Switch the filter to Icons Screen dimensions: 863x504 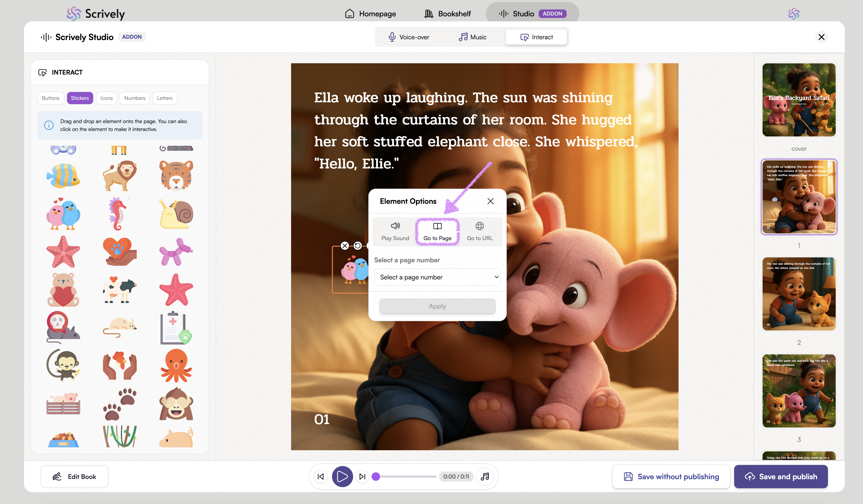106,98
